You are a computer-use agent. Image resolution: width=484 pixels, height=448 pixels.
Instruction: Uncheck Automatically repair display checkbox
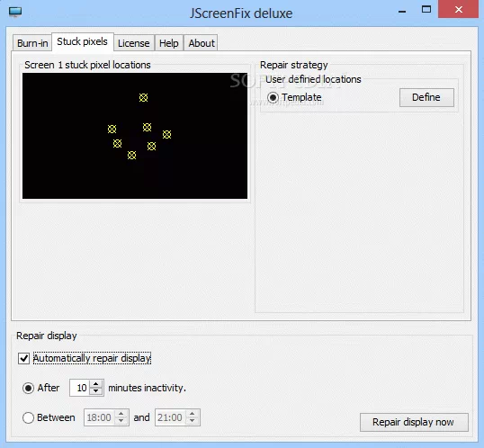[23, 358]
